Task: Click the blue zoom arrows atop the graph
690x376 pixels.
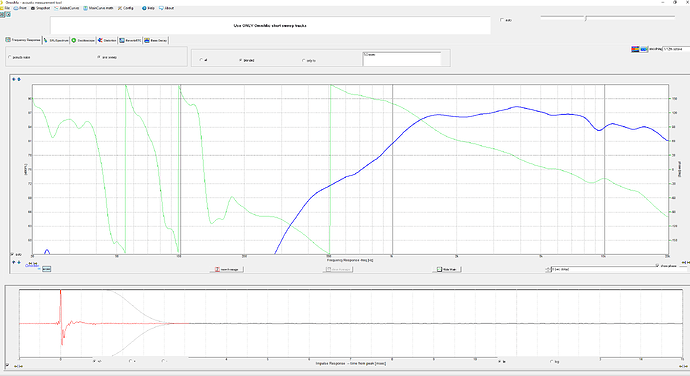Action: click(x=16, y=79)
